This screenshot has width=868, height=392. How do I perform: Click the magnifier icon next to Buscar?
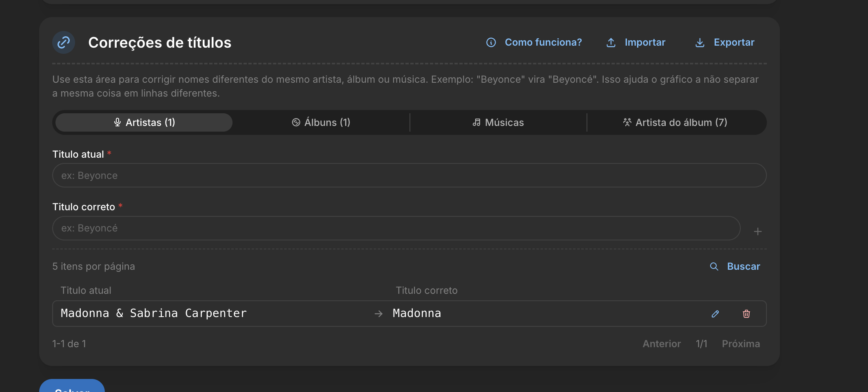pyautogui.click(x=714, y=266)
